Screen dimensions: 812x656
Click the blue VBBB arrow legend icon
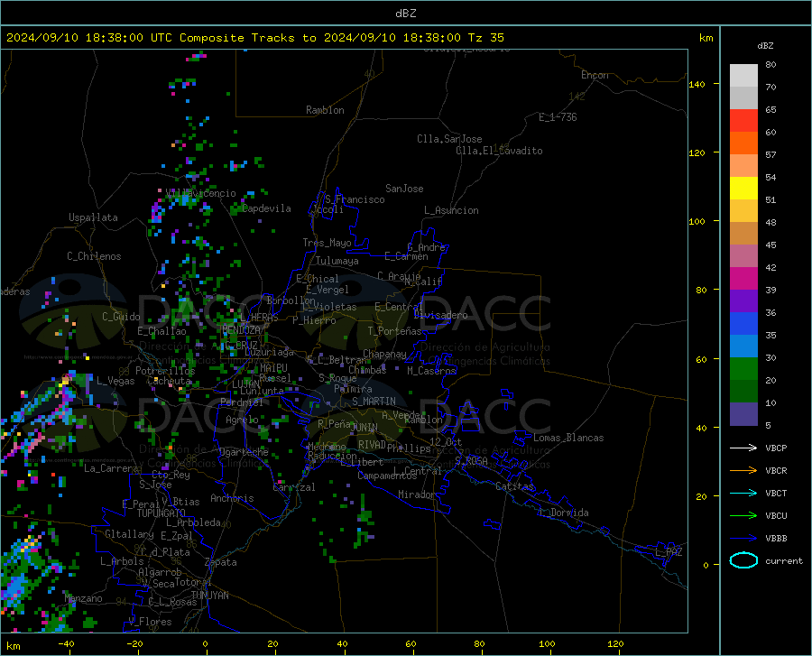pyautogui.click(x=743, y=539)
